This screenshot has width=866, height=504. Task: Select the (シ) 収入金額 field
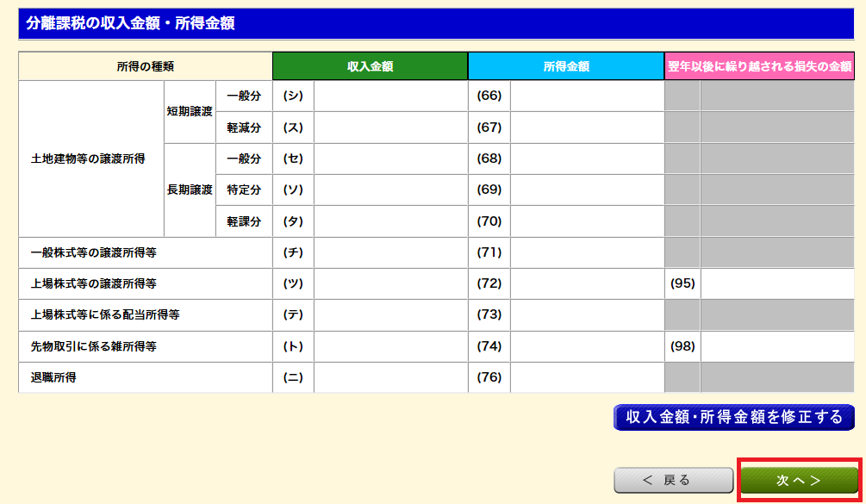point(390,96)
